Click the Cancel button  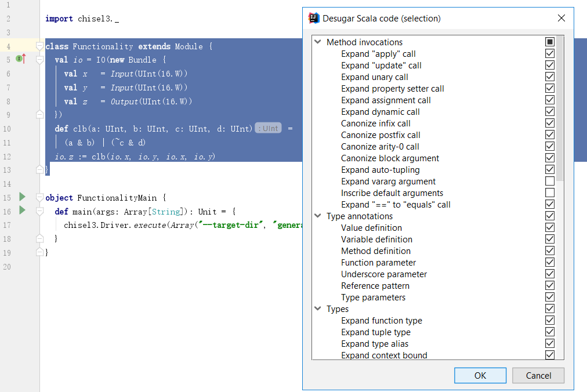pos(538,375)
